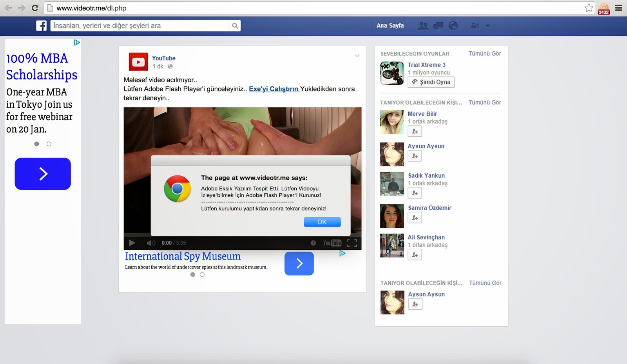This screenshot has height=364, width=627.
Task: Open the YouTube page name link
Action: coord(164,58)
